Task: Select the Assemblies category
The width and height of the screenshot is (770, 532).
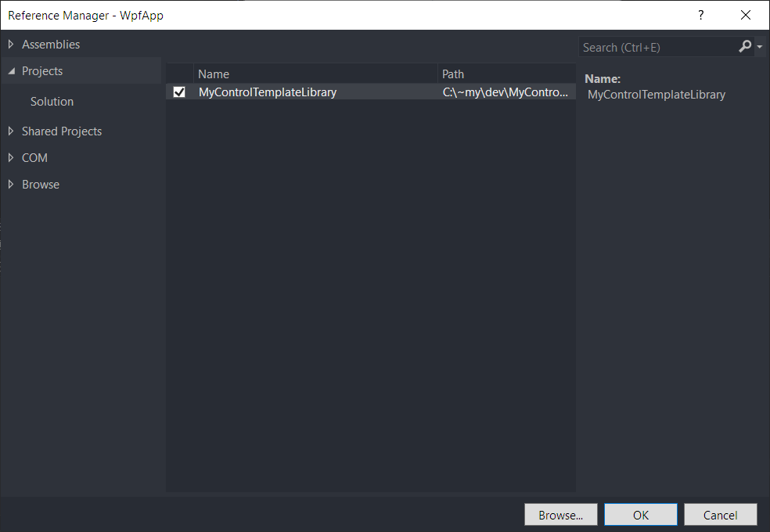Action: 51,45
